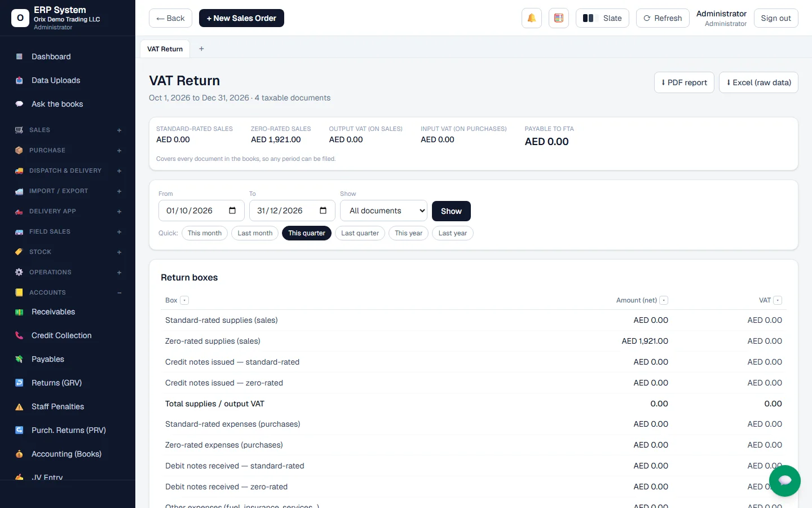The height and width of the screenshot is (508, 812).
Task: Expand the Sales sidebar section
Action: pos(119,130)
